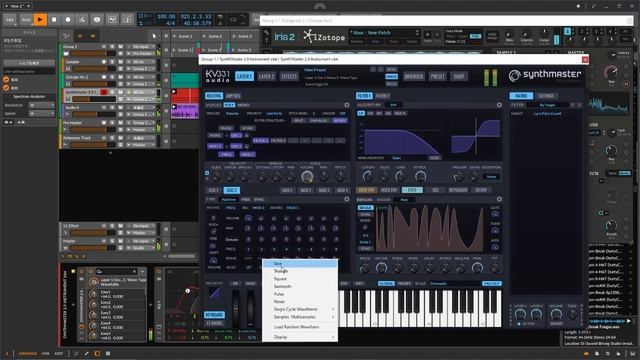This screenshot has width=640, height=360.
Task: Open the envelope section gear icon
Action: 499,199
